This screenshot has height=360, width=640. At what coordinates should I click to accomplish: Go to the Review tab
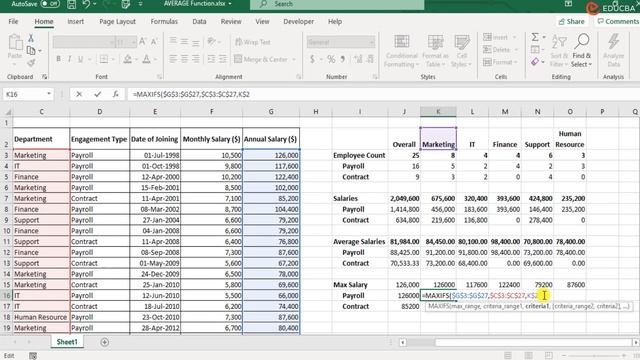point(231,22)
